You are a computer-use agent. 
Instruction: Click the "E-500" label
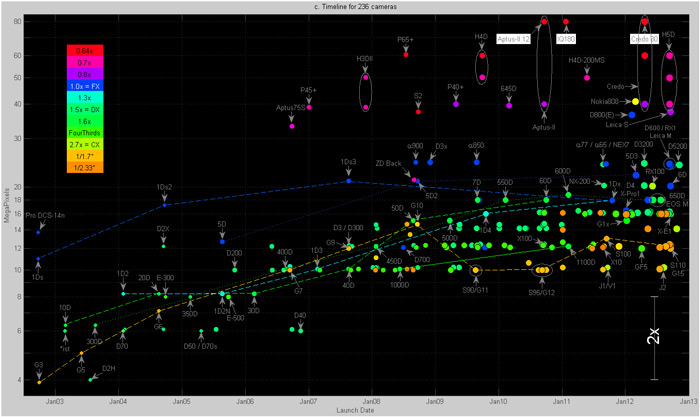pyautogui.click(x=235, y=318)
